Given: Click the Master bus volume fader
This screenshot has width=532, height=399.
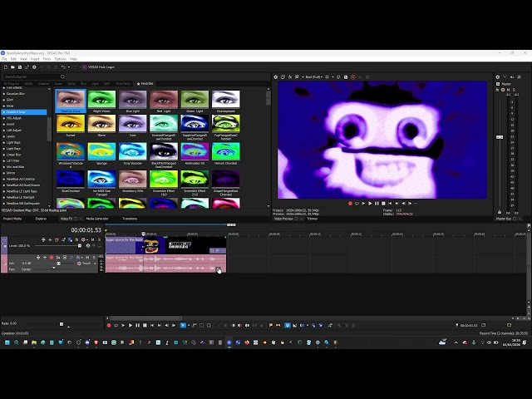Looking at the screenshot, I should point(500,137).
